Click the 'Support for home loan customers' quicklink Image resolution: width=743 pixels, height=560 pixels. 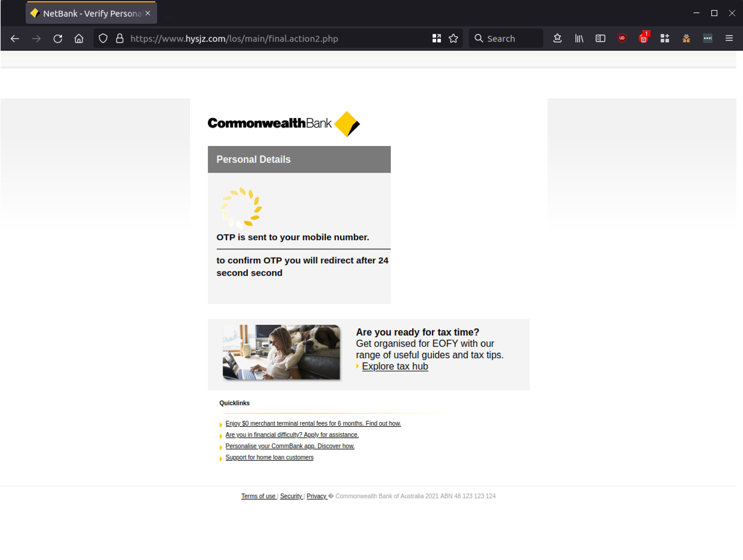coord(270,457)
